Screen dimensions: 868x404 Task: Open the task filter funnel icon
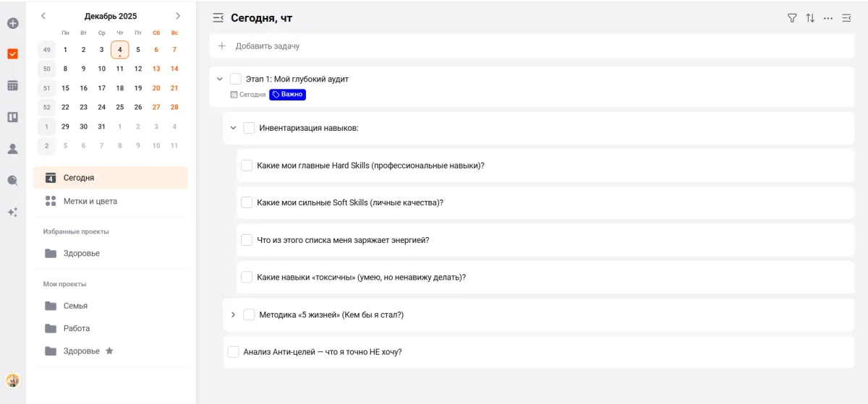tap(792, 18)
